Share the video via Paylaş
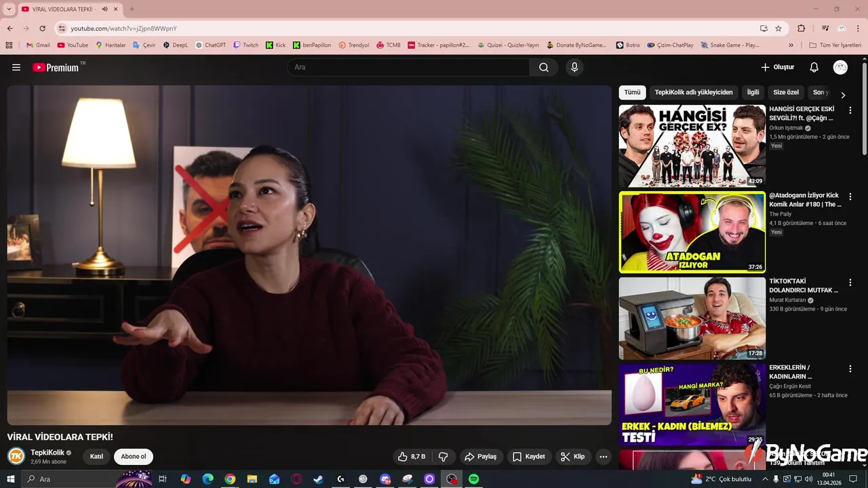The width and height of the screenshot is (868, 488). coord(481,457)
